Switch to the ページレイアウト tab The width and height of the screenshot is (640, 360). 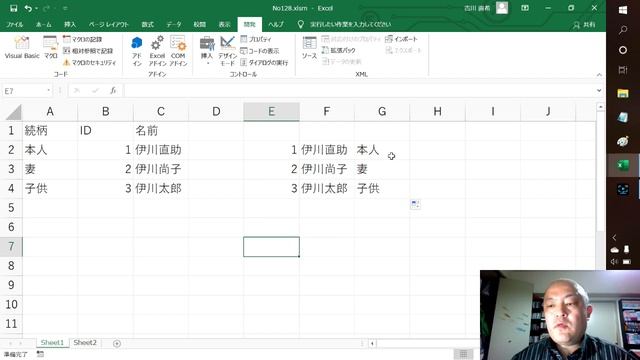[x=109, y=24]
